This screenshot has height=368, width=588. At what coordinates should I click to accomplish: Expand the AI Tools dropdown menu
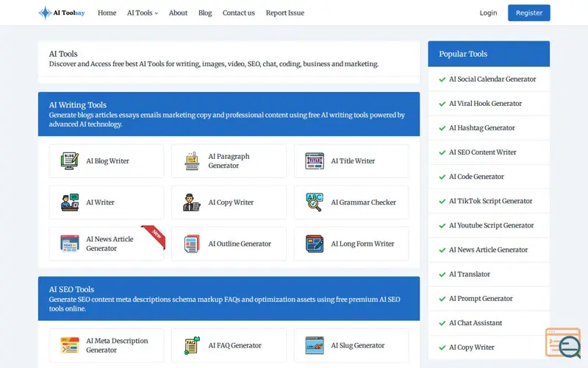[x=143, y=13]
